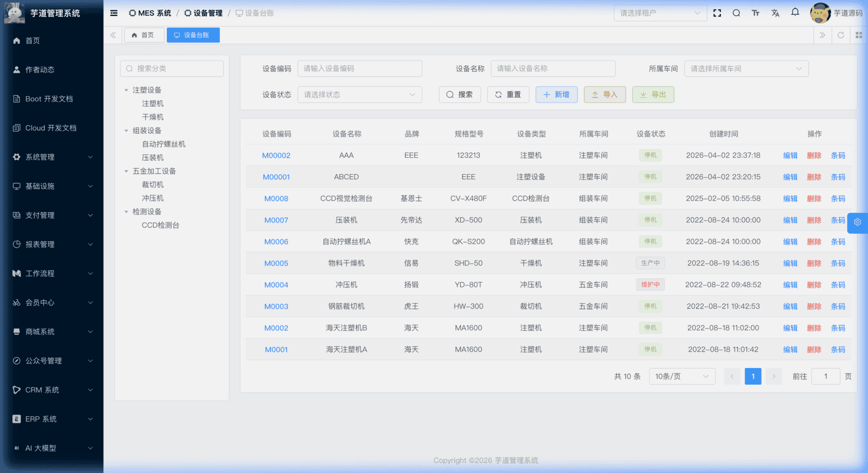
Task: Open device M0008 detail link
Action: [276, 198]
